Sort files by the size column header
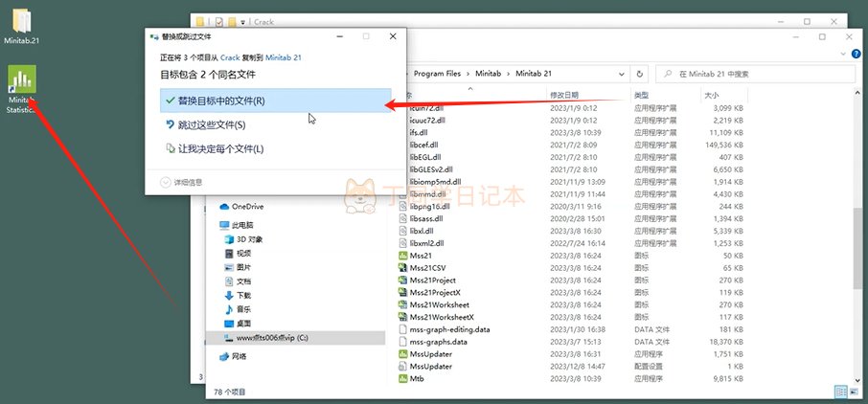The height and width of the screenshot is (404, 868). (x=712, y=96)
